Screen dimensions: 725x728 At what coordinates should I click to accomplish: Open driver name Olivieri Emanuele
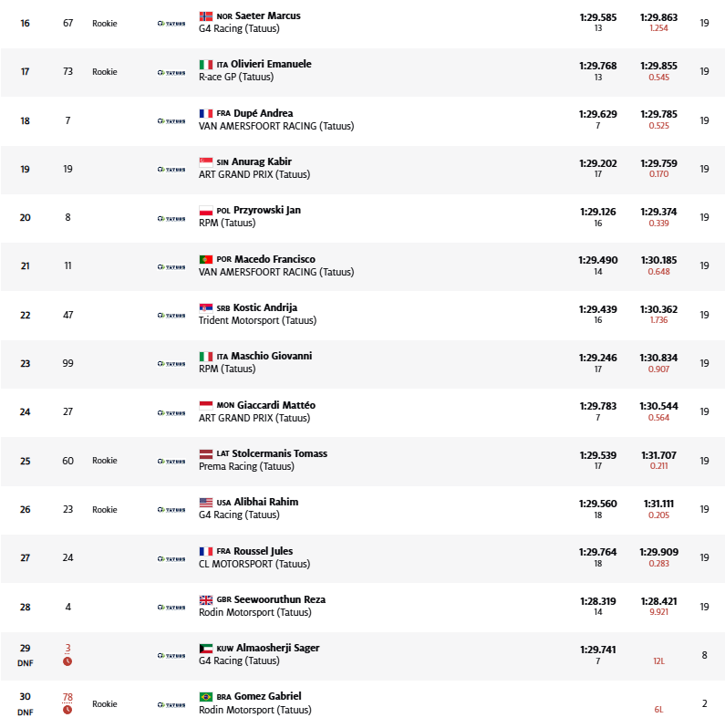271,65
